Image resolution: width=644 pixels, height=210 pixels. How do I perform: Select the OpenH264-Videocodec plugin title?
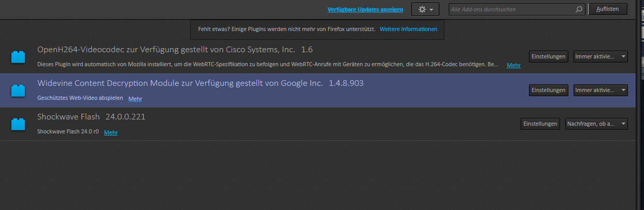click(166, 50)
